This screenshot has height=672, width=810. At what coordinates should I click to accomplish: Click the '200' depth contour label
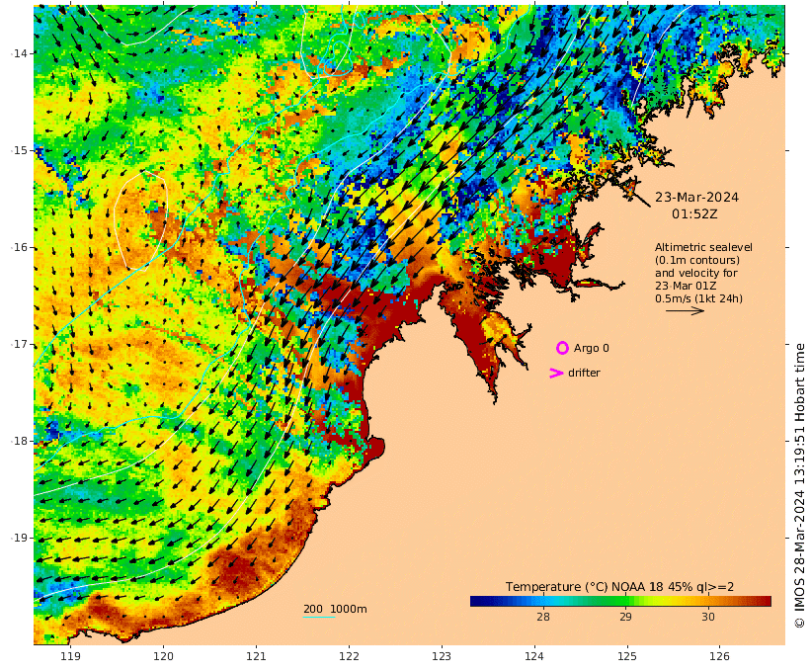(313, 609)
